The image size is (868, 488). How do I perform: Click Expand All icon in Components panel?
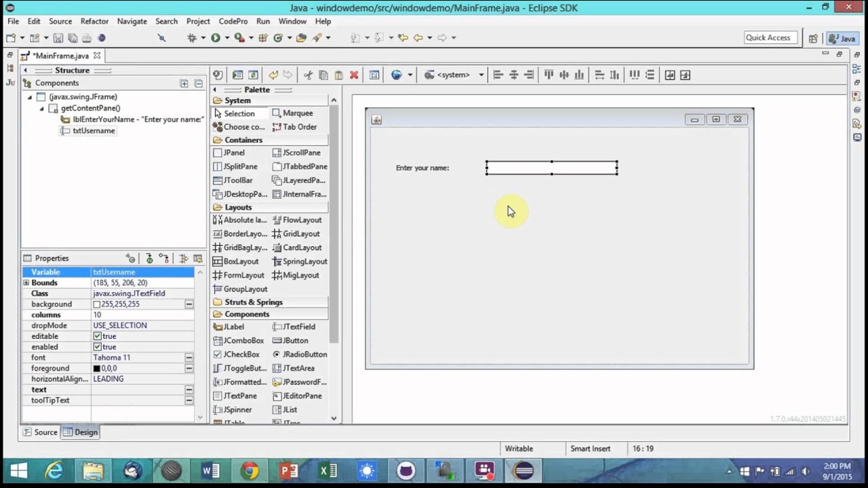(184, 83)
